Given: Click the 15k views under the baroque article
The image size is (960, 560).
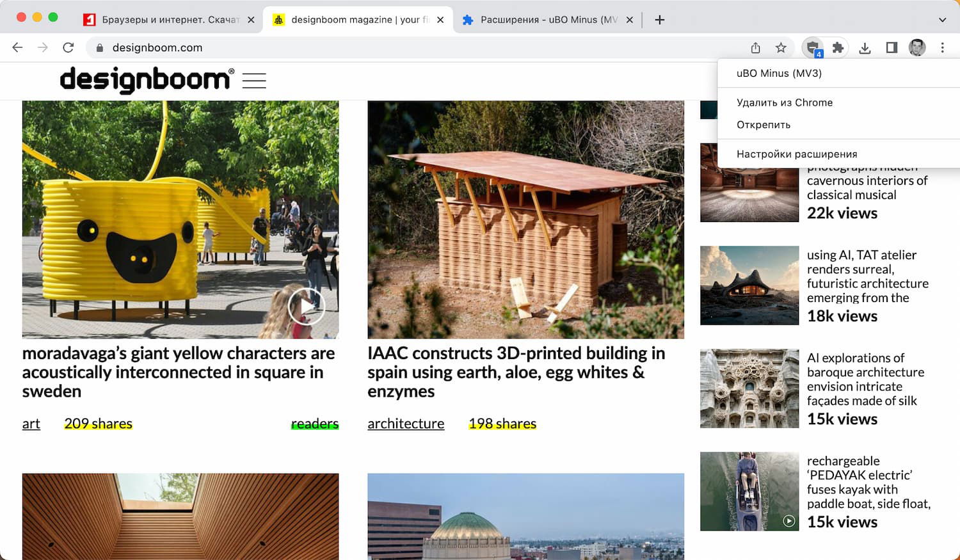Looking at the screenshot, I should point(842,419).
